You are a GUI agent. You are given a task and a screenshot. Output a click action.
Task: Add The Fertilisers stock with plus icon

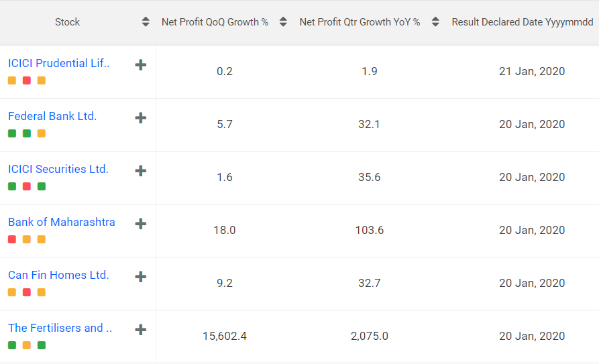coord(140,330)
